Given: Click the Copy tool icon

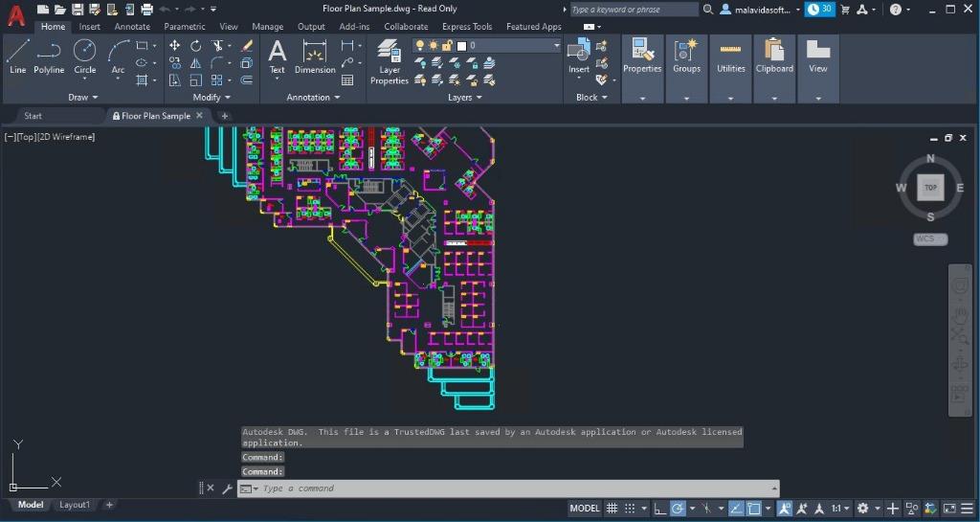Looking at the screenshot, I should (175, 63).
